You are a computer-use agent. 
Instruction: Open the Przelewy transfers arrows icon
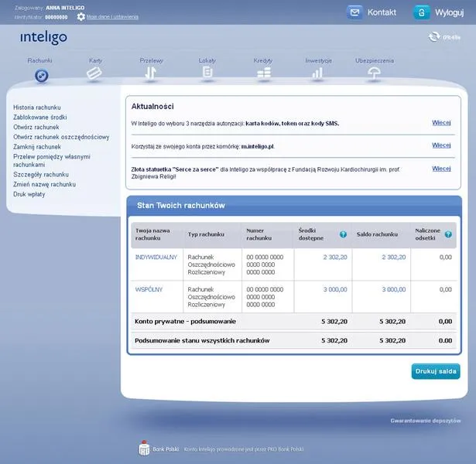[x=150, y=73]
